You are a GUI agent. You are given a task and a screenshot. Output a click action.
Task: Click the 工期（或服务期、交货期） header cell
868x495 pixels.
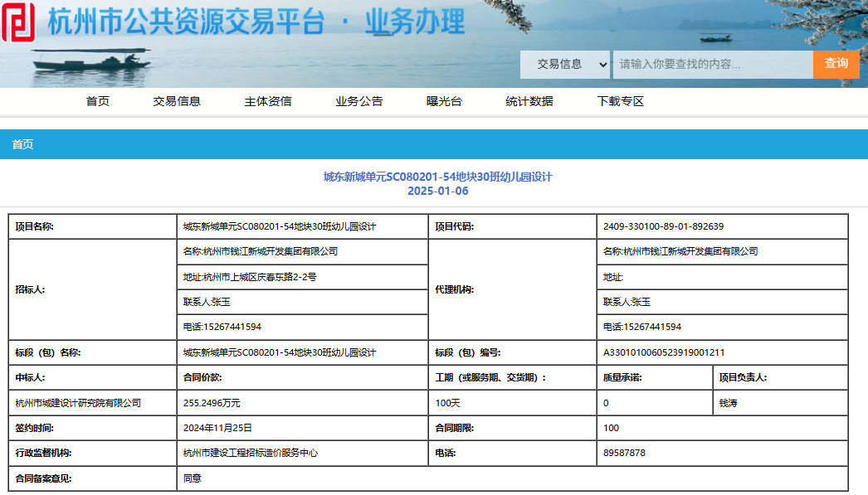pyautogui.click(x=512, y=377)
